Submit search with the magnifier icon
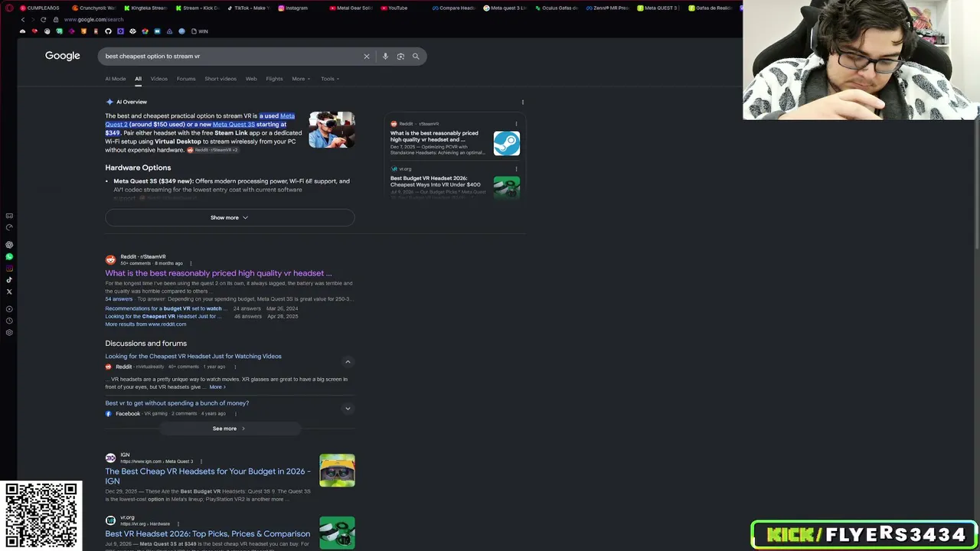This screenshot has height=551, width=980. (x=416, y=56)
